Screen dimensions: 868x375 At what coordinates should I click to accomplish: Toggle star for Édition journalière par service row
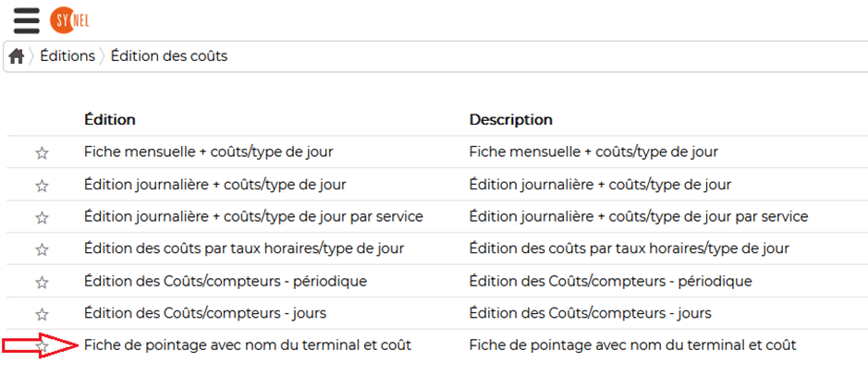click(43, 218)
